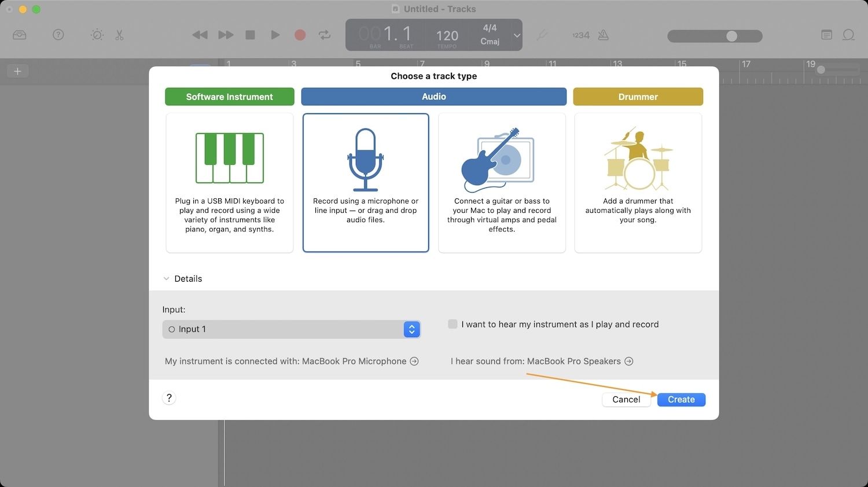868x487 pixels.
Task: Open the Scissors editor icon
Action: point(119,35)
